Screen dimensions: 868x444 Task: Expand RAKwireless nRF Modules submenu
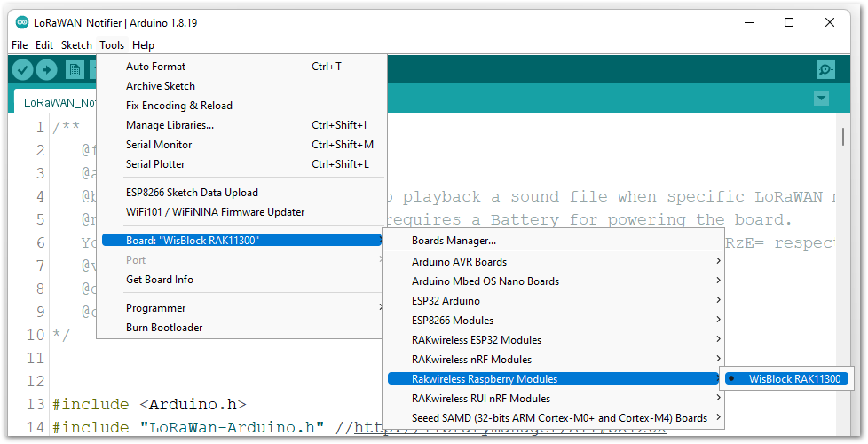(554, 360)
